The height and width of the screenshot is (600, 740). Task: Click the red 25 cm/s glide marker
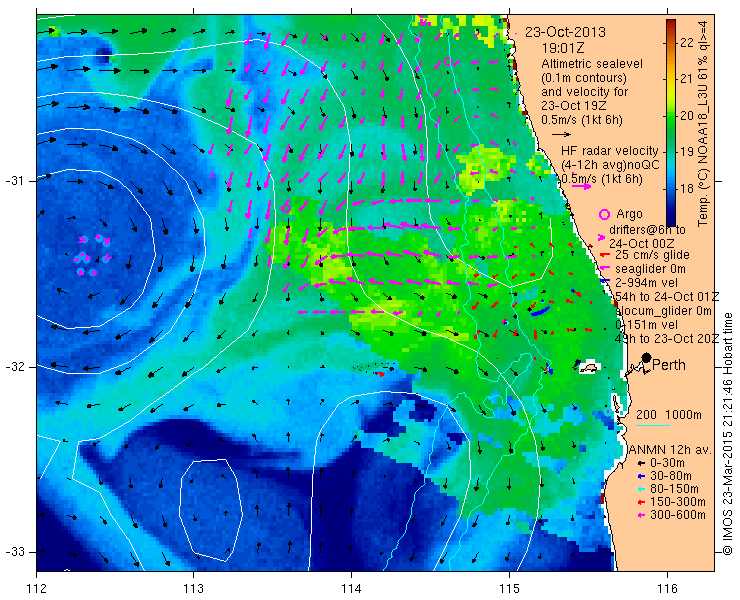click(x=604, y=255)
